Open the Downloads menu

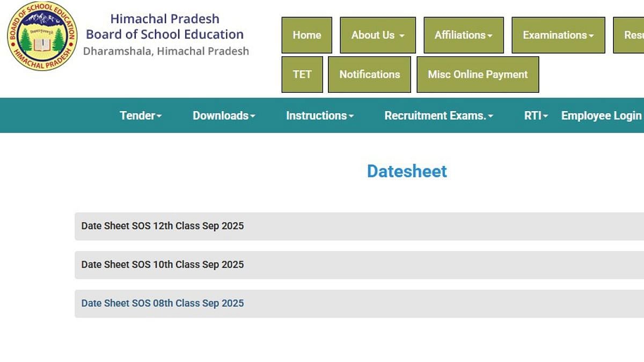pos(224,115)
